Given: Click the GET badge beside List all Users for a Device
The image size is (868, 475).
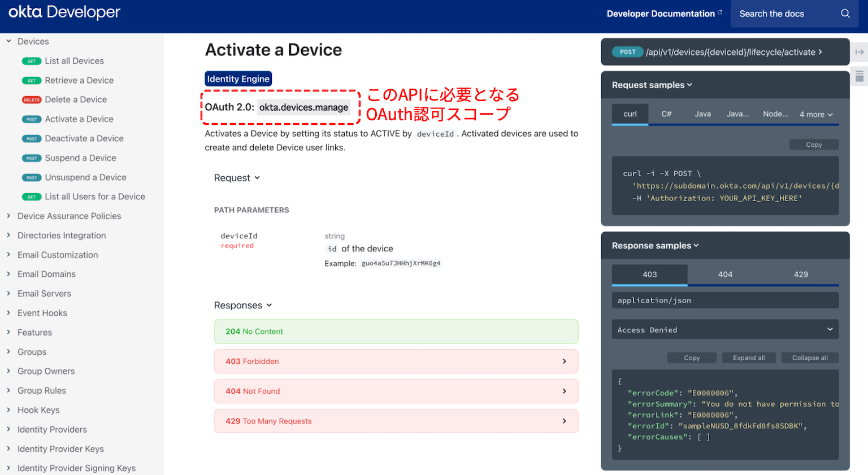Looking at the screenshot, I should [32, 197].
